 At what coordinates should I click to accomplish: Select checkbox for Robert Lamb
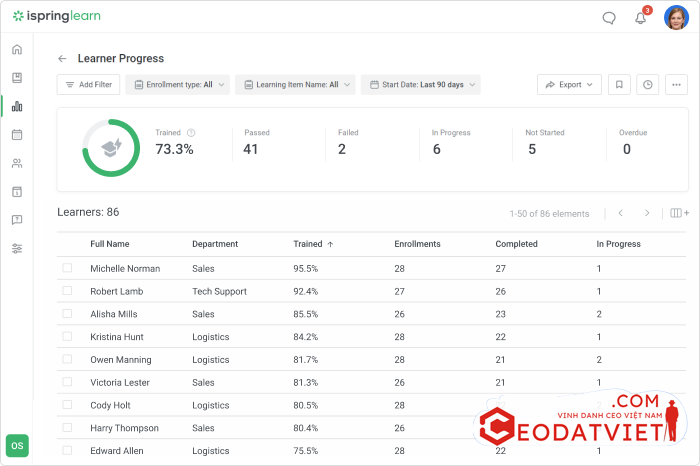click(67, 291)
